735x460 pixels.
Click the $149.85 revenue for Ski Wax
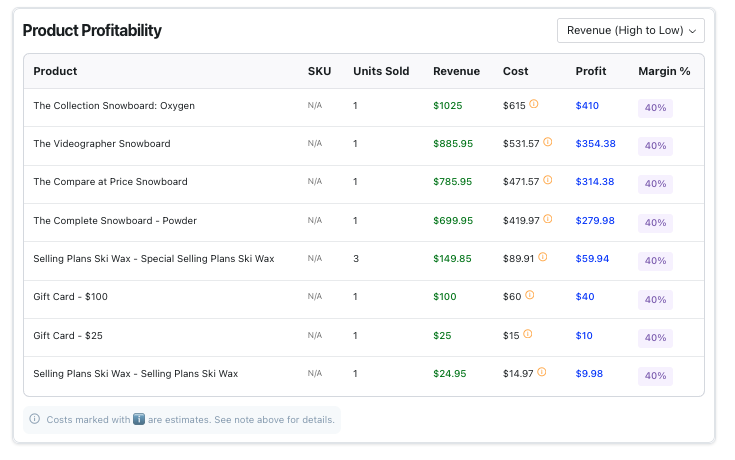click(452, 258)
